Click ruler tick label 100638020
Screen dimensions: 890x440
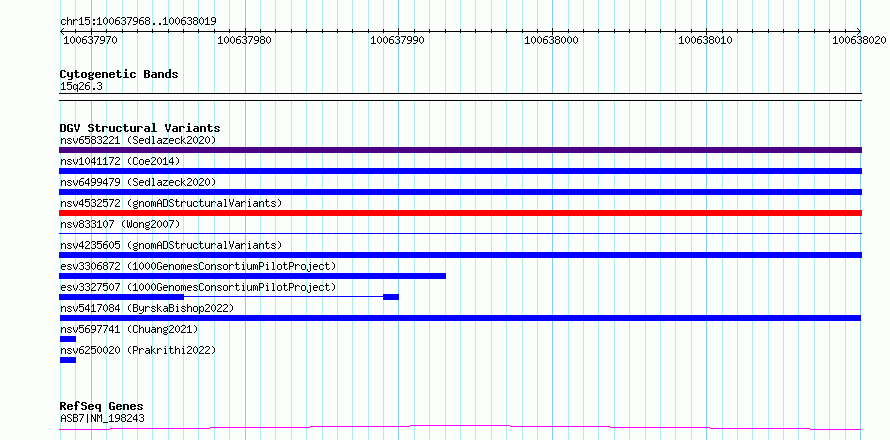click(859, 40)
